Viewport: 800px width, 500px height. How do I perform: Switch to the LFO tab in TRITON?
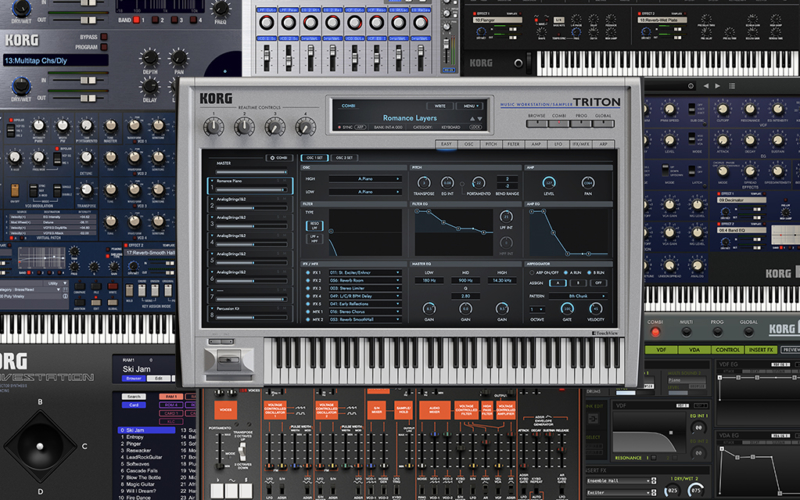tap(558, 144)
